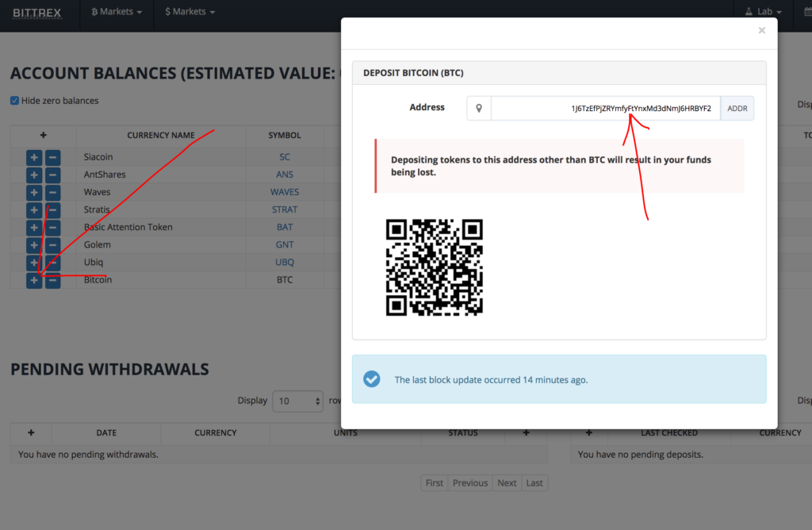Click the UBQ symbol link

point(285,262)
